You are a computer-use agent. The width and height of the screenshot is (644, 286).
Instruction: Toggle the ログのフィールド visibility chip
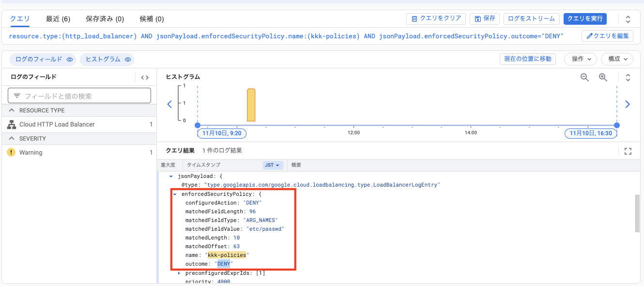[x=43, y=59]
